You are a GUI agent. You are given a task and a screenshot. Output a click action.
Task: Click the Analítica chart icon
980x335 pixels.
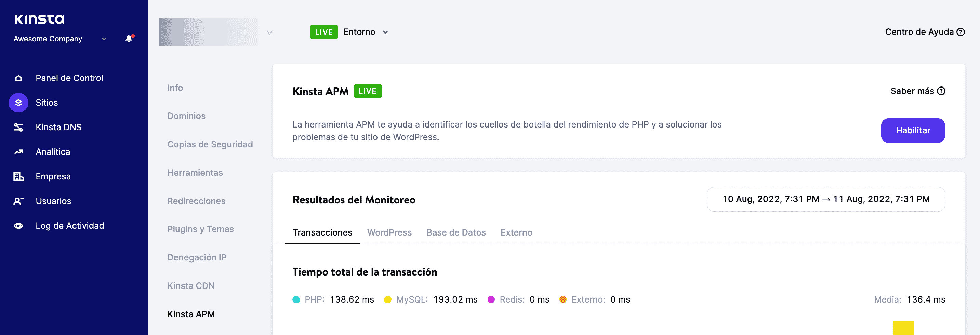(18, 152)
